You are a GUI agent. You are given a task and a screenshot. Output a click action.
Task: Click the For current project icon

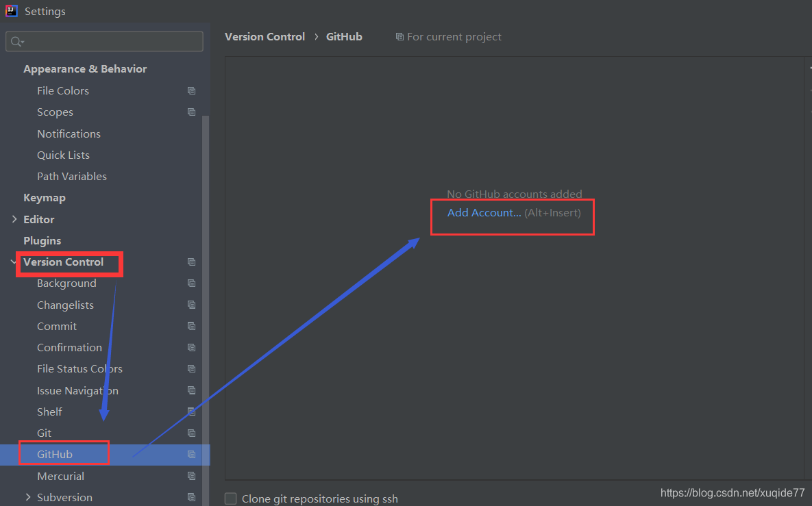[399, 37]
